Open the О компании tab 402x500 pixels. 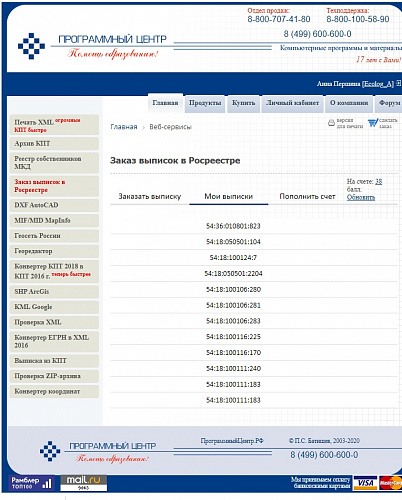pos(349,104)
